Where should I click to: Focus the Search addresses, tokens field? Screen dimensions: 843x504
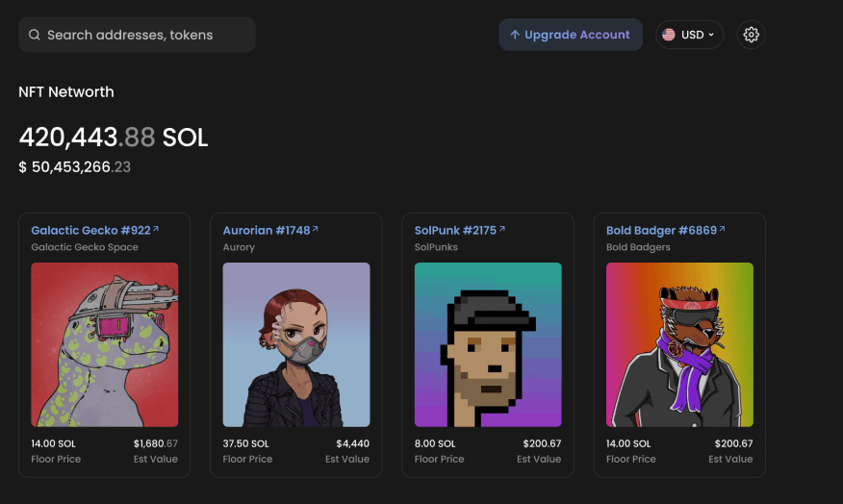pyautogui.click(x=137, y=35)
